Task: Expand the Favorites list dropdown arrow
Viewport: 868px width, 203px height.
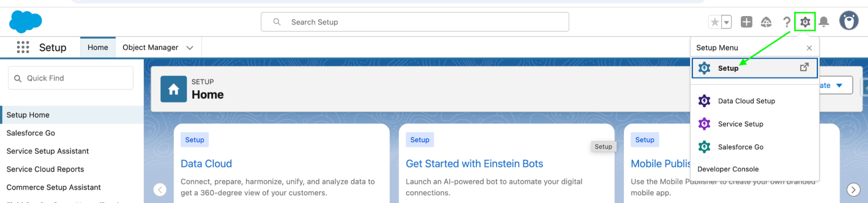Action: [x=726, y=22]
